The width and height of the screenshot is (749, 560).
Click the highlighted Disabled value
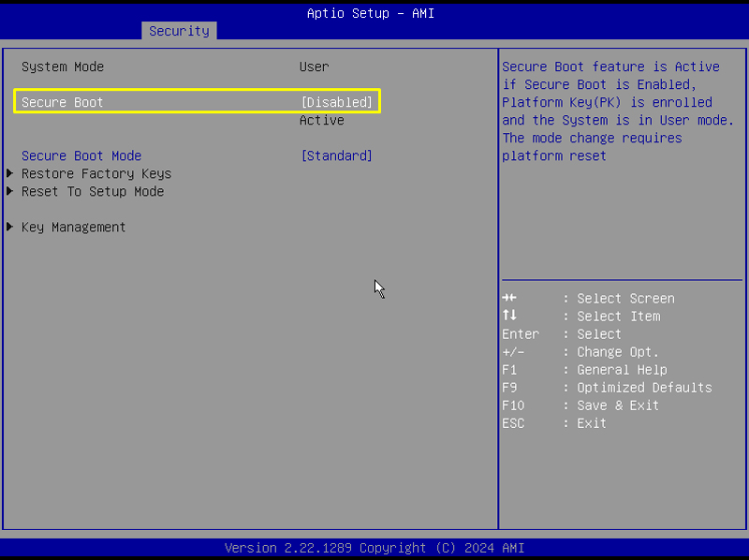click(337, 102)
